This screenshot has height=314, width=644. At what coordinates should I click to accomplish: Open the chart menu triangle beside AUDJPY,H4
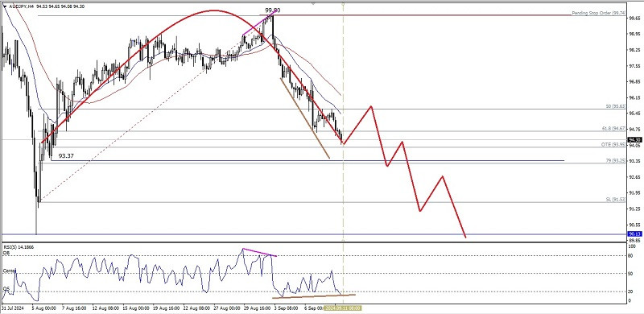[5, 6]
